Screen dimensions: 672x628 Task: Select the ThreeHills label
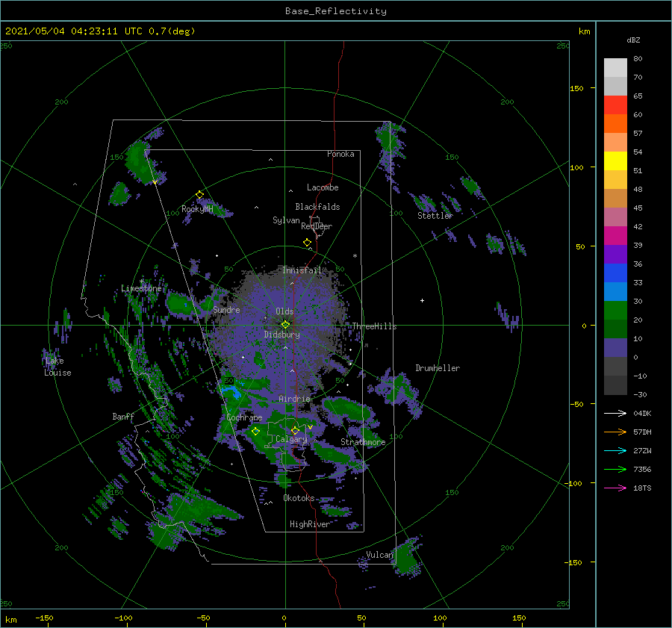[374, 326]
